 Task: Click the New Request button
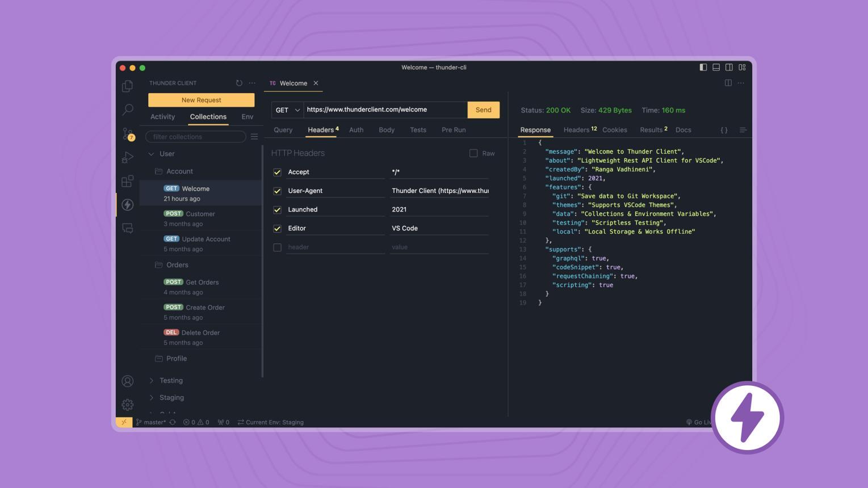click(x=201, y=100)
